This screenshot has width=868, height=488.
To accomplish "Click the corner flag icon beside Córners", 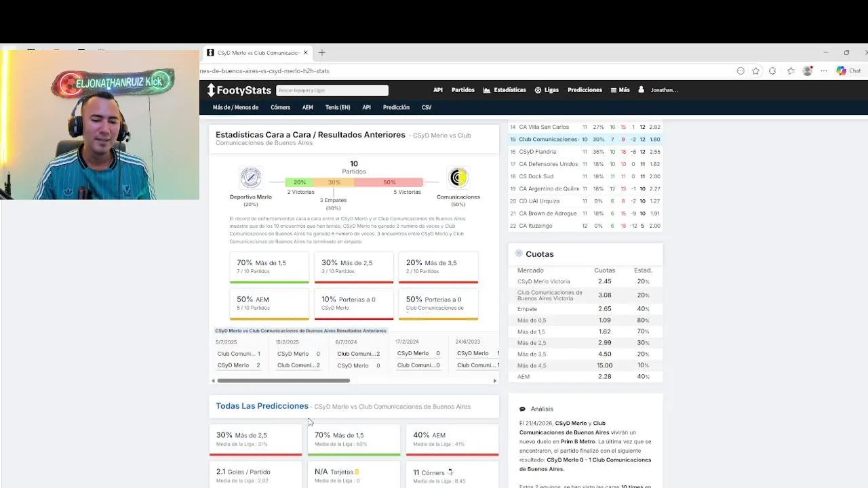I will pos(450,472).
